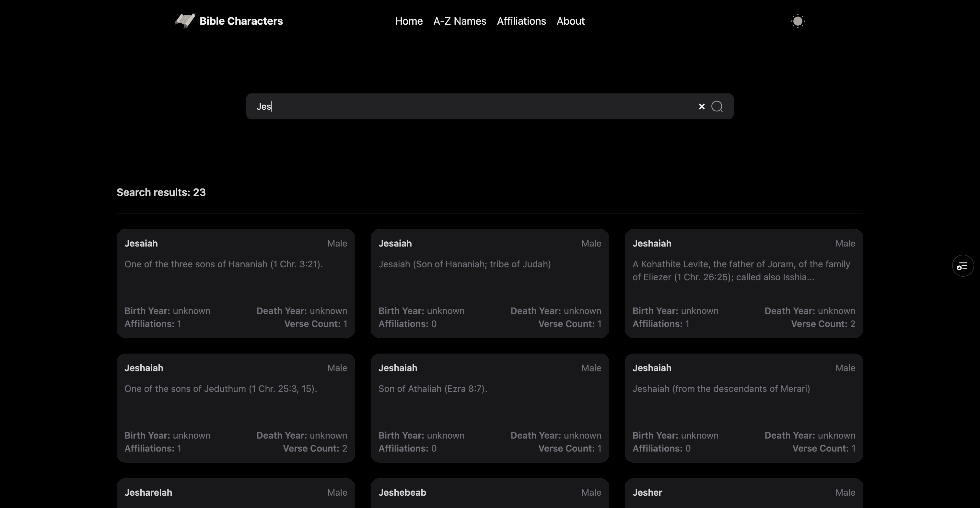This screenshot has height=508, width=980.
Task: Open Jeshaiah card about sons of Jeduthum
Action: point(236,408)
